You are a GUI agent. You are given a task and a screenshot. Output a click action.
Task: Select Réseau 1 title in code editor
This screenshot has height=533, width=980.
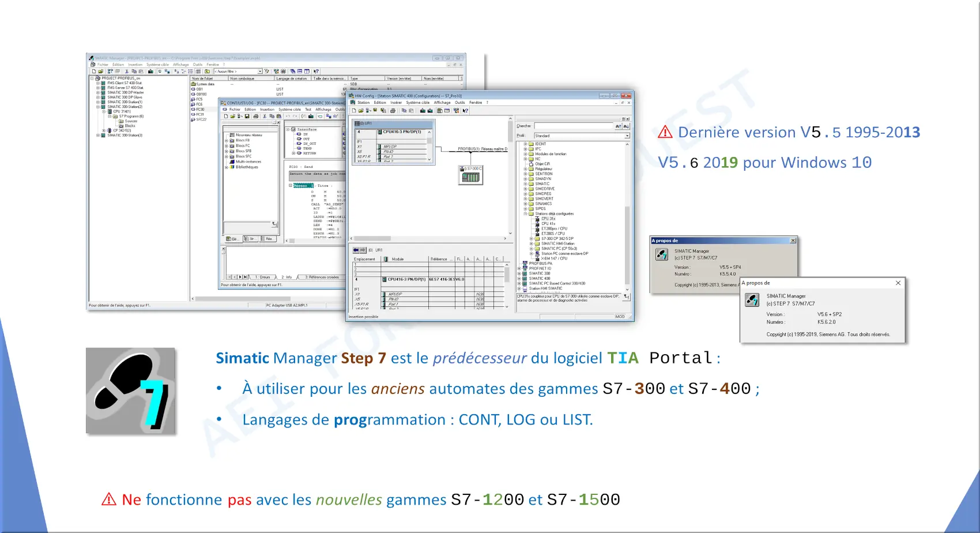303,186
